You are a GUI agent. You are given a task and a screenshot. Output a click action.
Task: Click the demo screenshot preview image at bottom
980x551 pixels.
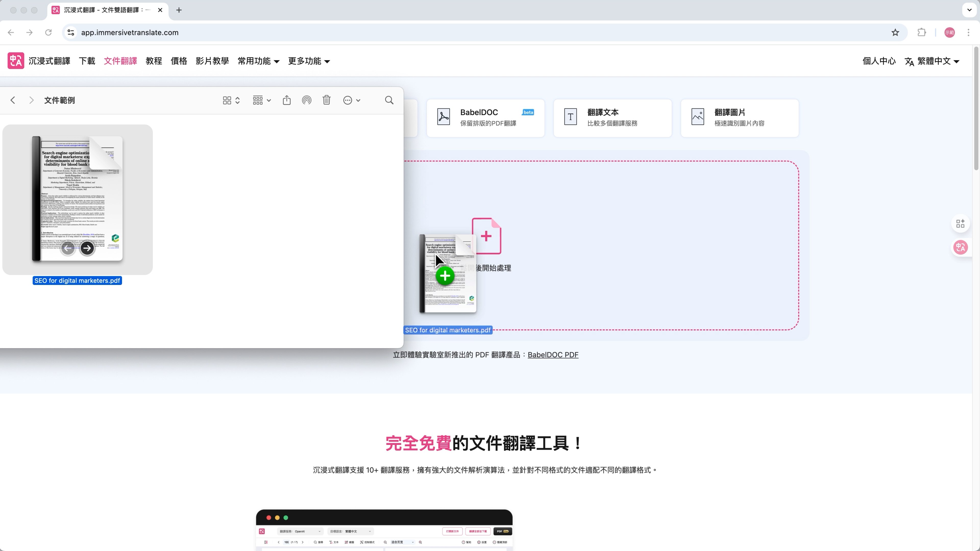[x=384, y=530]
